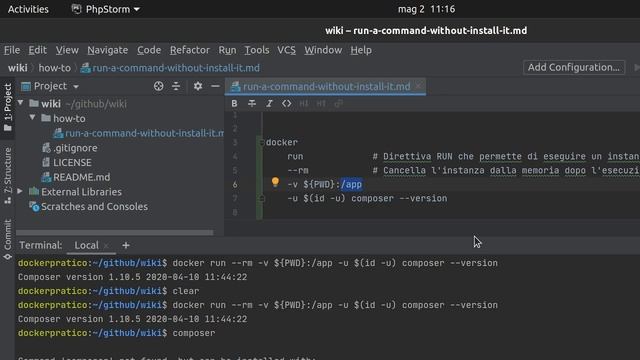Toggle the 1: Project sidebar tool button
Screen dimensions: 640x360
7,107
